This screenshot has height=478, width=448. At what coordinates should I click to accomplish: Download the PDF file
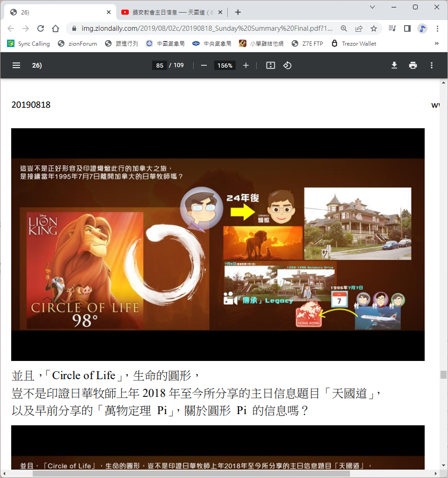coord(394,66)
